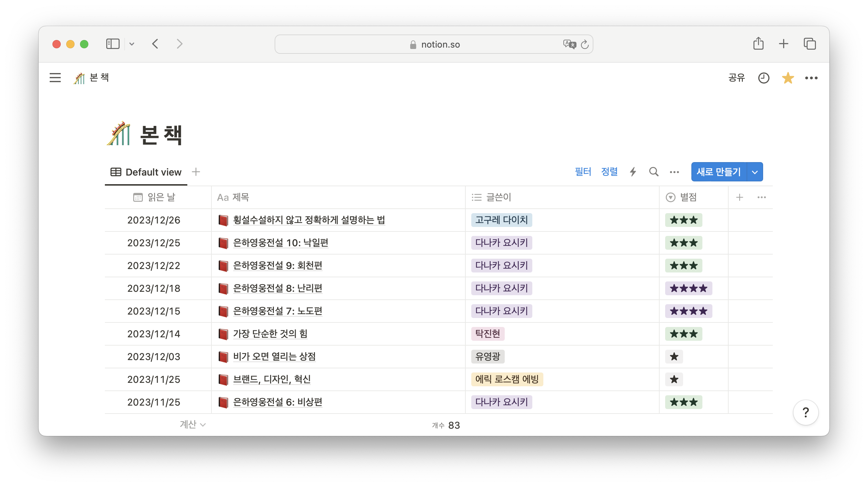Expand the 새로 만들기 dropdown chevron
Screen dimensions: 868x487
click(x=754, y=172)
